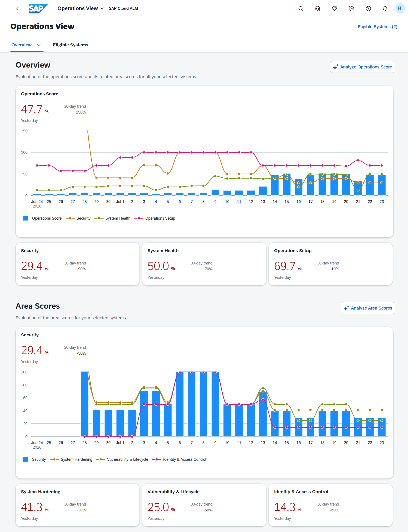Click sparkle icon on Analyze Area Scores
Image resolution: width=408 pixels, height=532 pixels.
point(346,308)
